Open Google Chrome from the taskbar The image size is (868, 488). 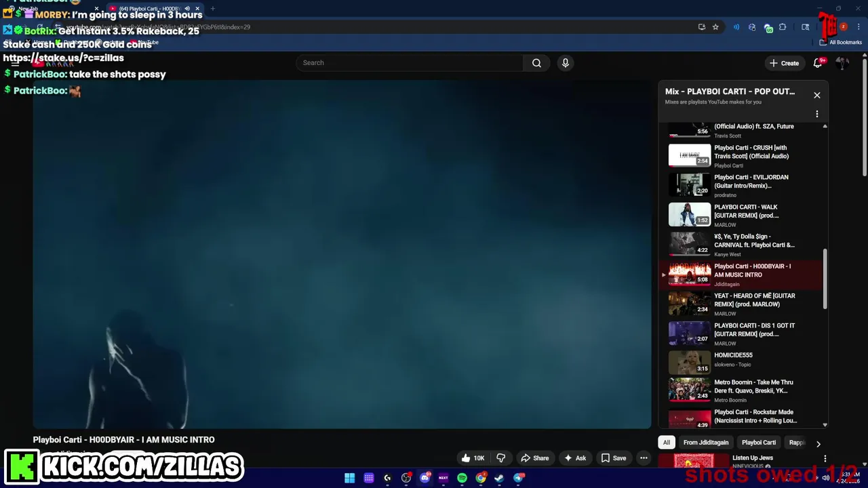[481, 478]
